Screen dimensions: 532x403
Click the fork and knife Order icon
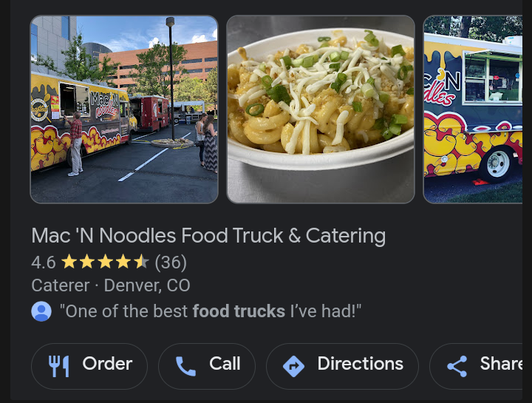pos(58,366)
